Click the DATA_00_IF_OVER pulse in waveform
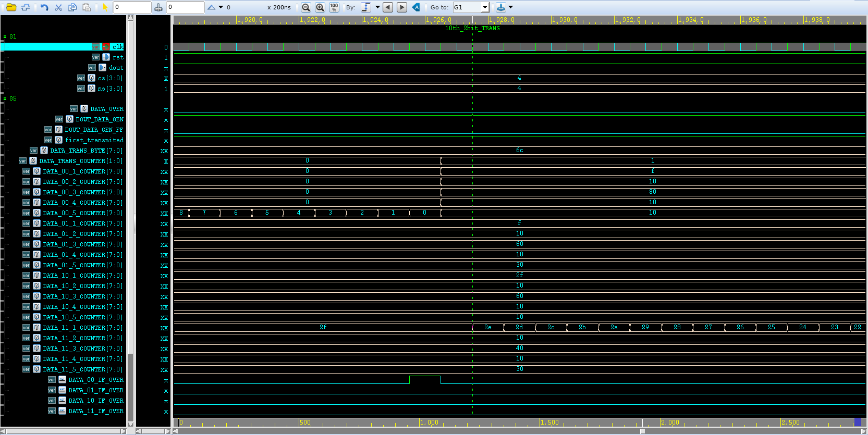Screen dimensions: 868x435 point(425,379)
